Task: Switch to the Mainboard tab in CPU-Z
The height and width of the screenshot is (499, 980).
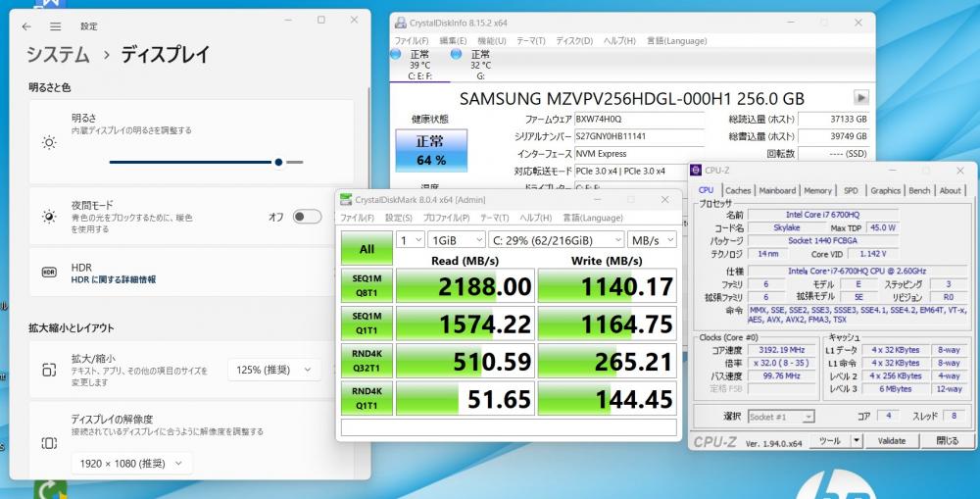Action: coord(777,191)
